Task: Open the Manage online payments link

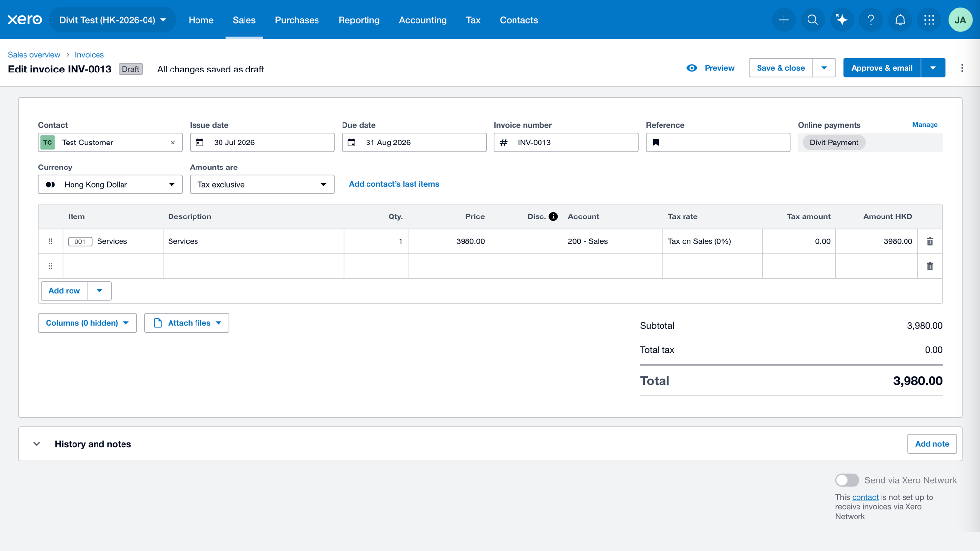Action: [x=925, y=125]
